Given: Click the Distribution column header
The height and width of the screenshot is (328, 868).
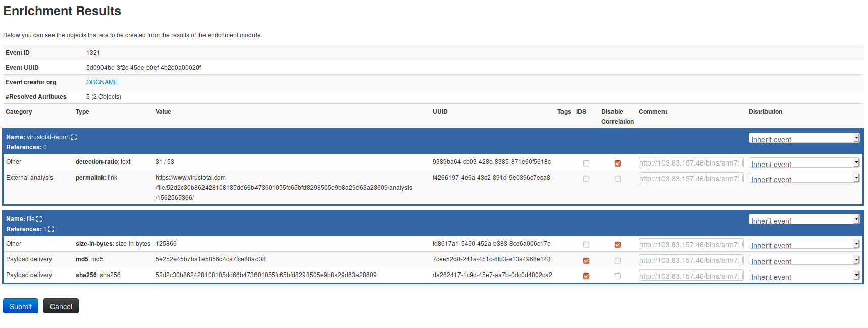Looking at the screenshot, I should pos(765,112).
